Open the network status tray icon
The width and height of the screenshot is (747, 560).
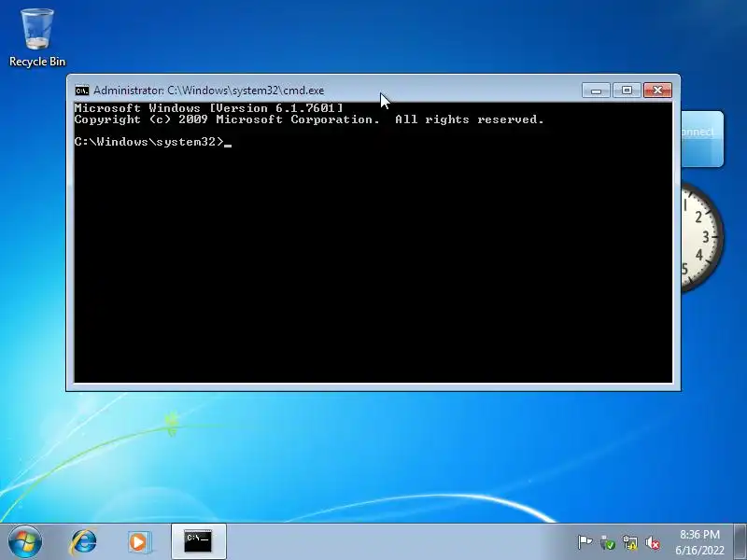click(x=629, y=542)
